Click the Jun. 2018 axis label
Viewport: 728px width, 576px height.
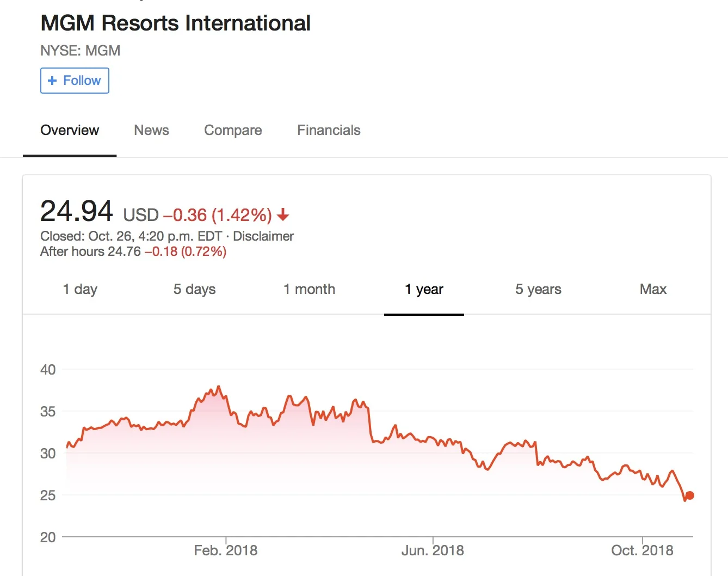tap(433, 550)
